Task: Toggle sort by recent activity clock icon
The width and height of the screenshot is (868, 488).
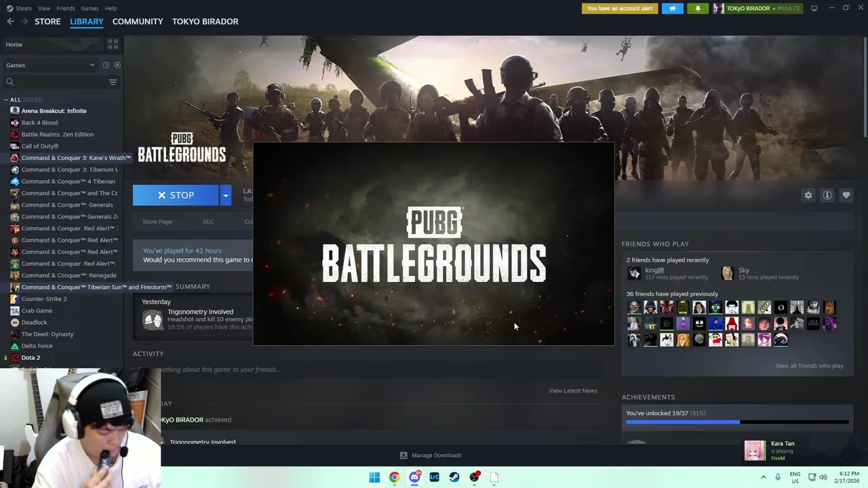Action: point(106,65)
